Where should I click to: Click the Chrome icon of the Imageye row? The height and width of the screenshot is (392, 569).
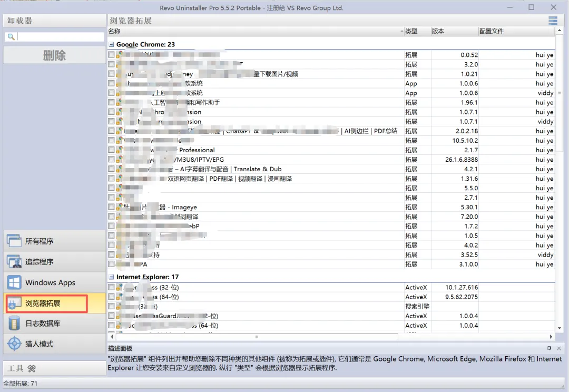pyautogui.click(x=119, y=207)
